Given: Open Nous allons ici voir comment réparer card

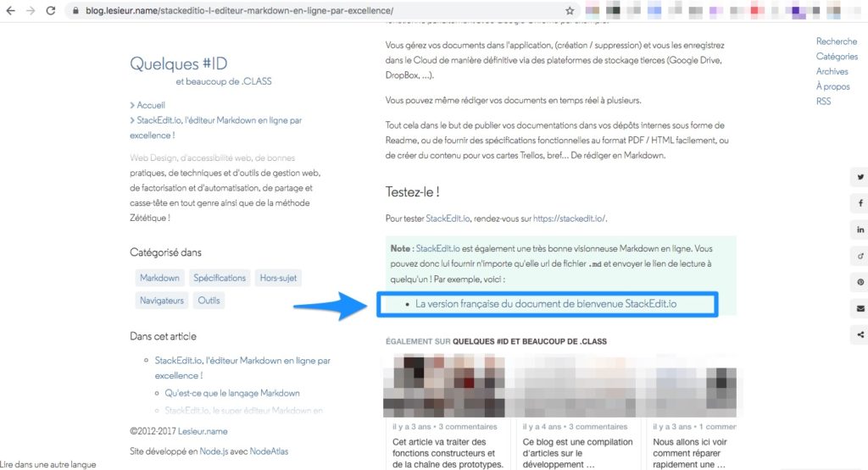Looking at the screenshot, I should 690,453.
